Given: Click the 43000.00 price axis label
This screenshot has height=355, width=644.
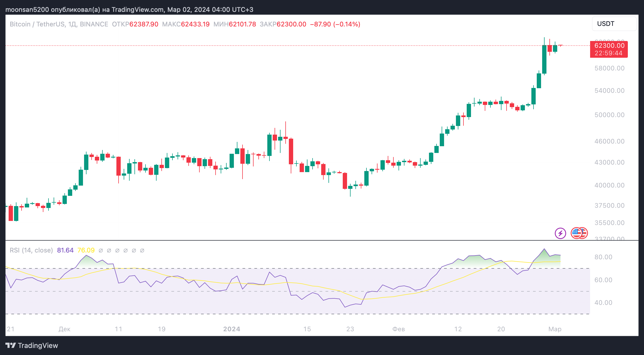Looking at the screenshot, I should coord(610,162).
